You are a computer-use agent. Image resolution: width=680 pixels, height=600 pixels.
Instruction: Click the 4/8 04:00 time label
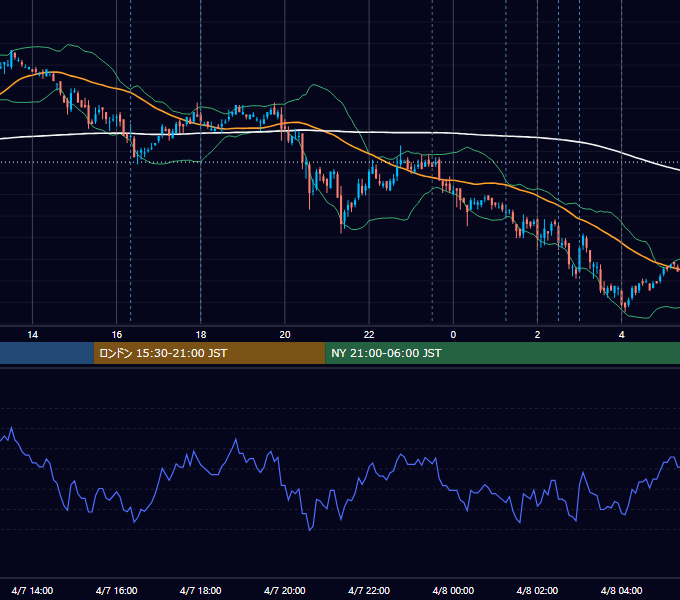(621, 590)
